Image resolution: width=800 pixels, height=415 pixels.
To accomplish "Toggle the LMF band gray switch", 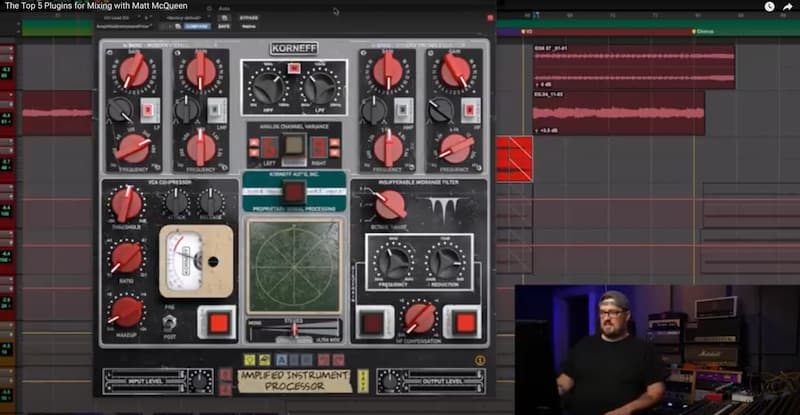I will 217,109.
